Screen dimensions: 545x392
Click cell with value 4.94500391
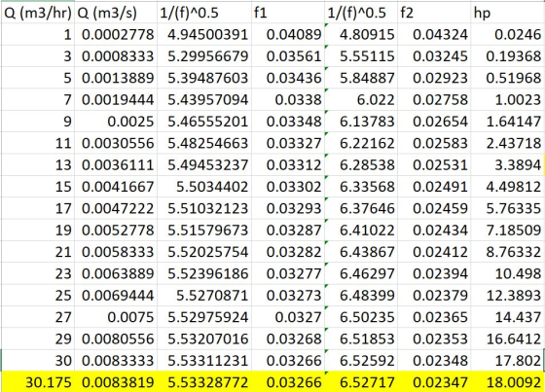tap(204, 34)
